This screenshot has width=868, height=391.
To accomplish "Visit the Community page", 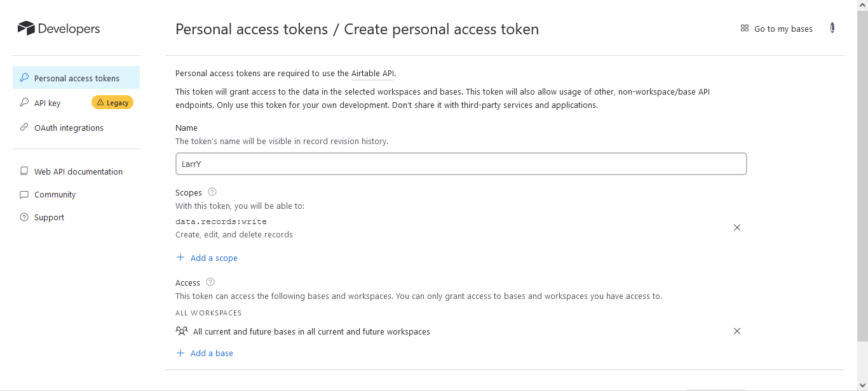I will click(x=55, y=195).
